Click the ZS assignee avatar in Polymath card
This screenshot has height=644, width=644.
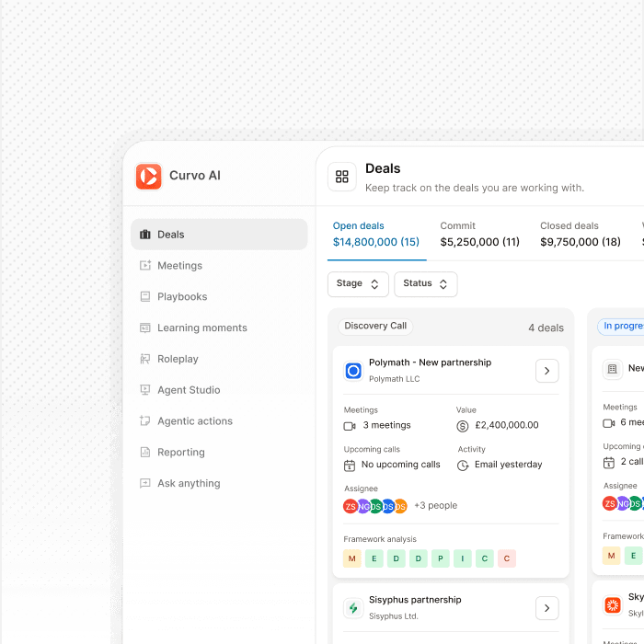350,506
